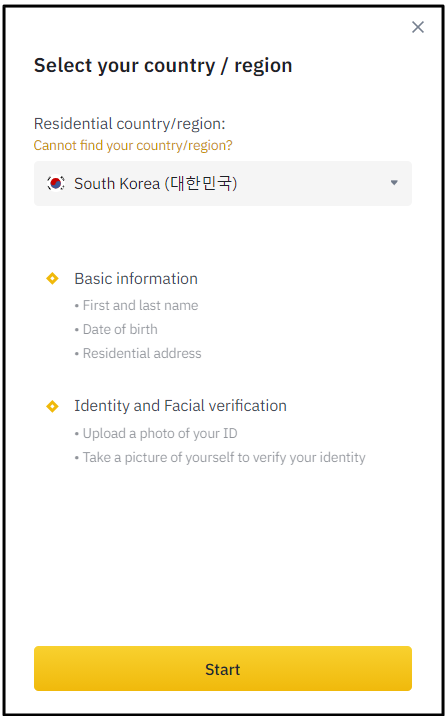
Task: Click the 'Select your country / region' title
Action: pyautogui.click(x=163, y=65)
